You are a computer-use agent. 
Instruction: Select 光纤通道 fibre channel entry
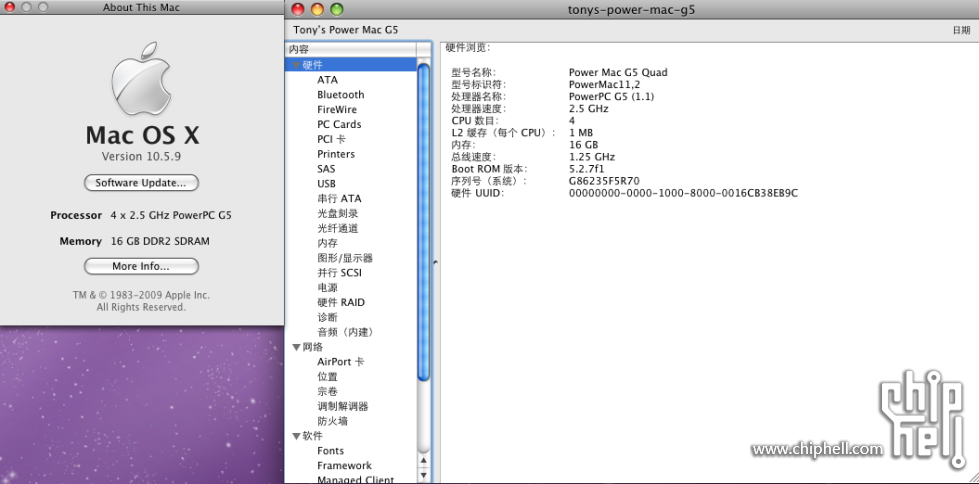click(337, 229)
